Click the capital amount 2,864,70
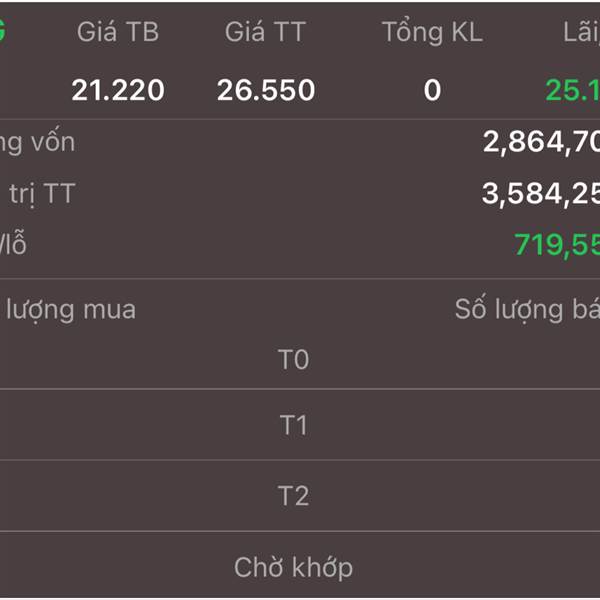The width and height of the screenshot is (600, 600). (x=541, y=142)
